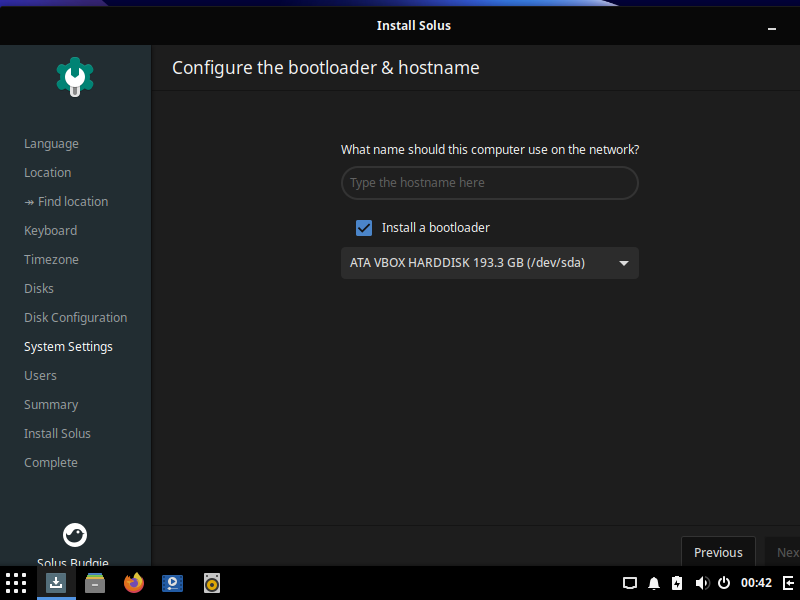This screenshot has width=800, height=600.
Task: Select the Disk Configuration step
Action: click(76, 318)
